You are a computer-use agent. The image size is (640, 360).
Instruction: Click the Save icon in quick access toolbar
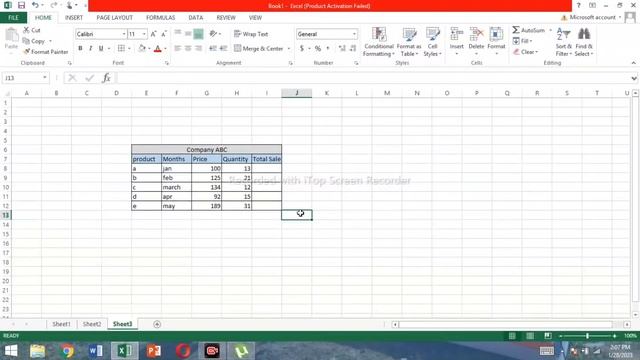coord(21,5)
